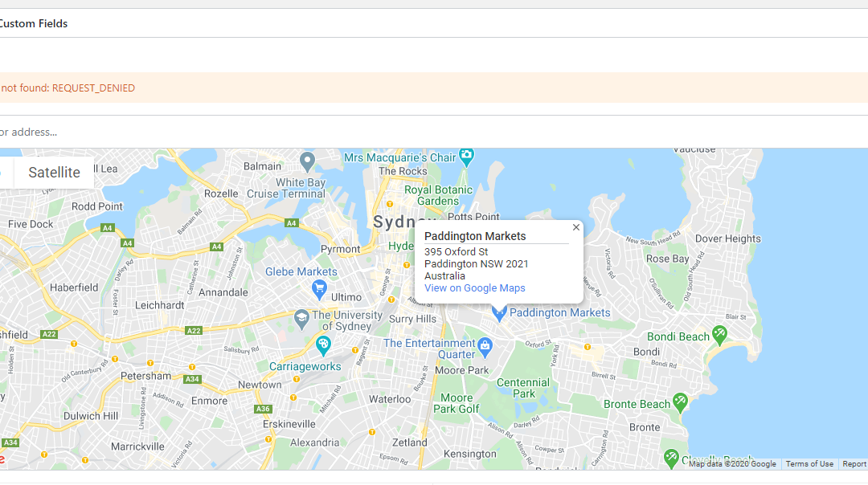Switch map to Satellite view
Screen dimensions: 868x485
click(55, 173)
